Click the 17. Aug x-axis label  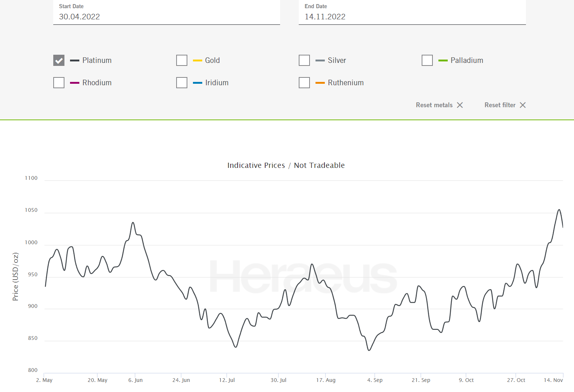click(x=326, y=380)
